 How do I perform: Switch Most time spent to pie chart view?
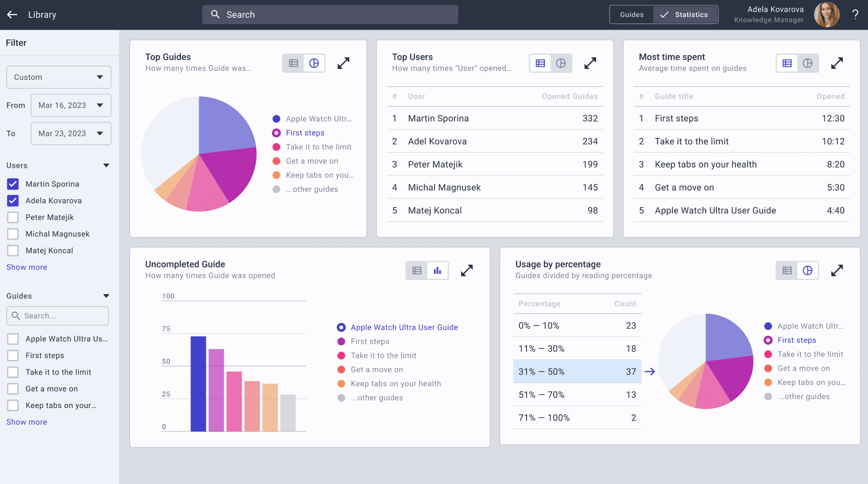point(807,63)
